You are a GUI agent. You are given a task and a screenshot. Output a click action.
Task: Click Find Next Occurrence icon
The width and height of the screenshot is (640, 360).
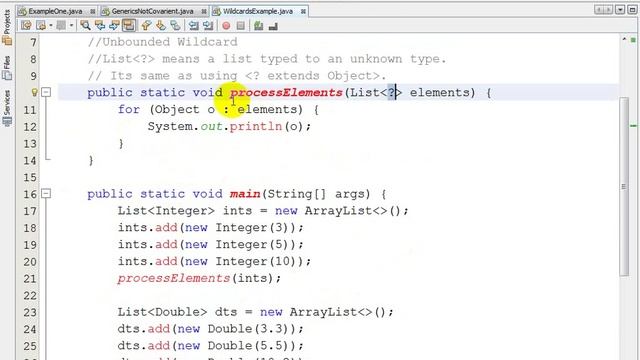pos(114,26)
